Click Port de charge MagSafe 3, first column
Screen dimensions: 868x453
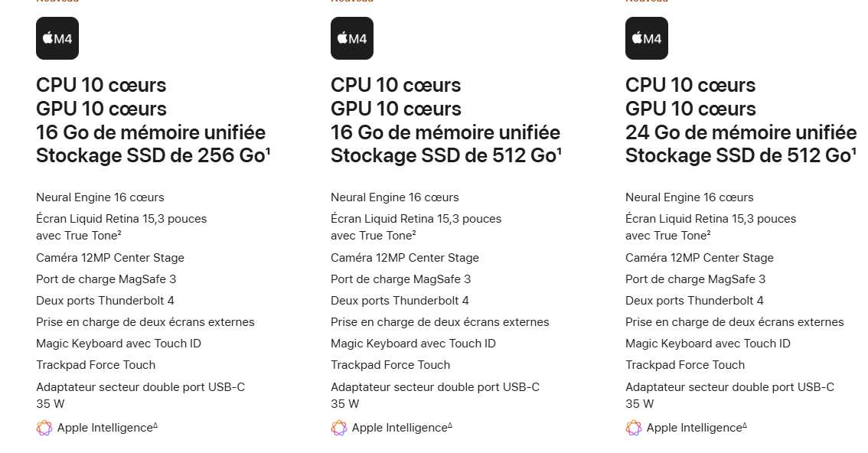click(106, 279)
